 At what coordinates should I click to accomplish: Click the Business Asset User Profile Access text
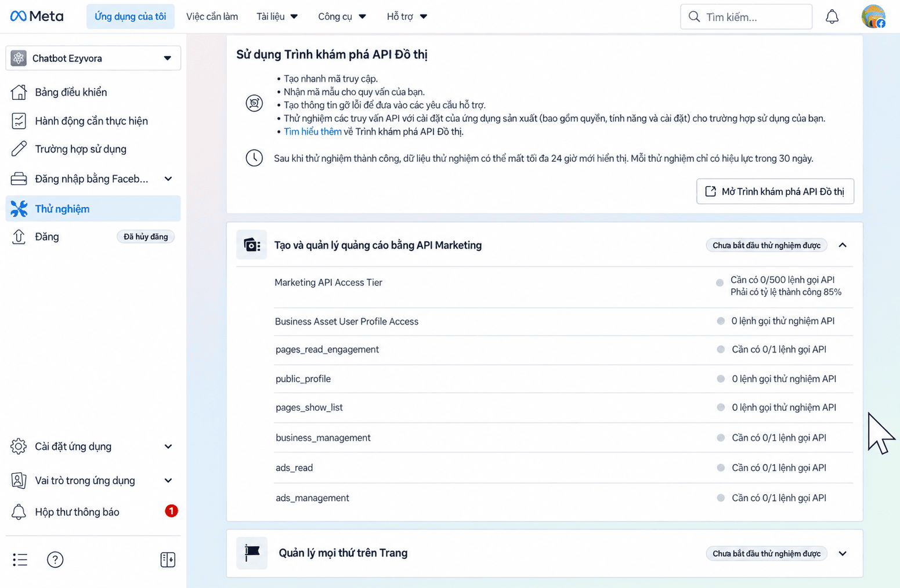(346, 321)
